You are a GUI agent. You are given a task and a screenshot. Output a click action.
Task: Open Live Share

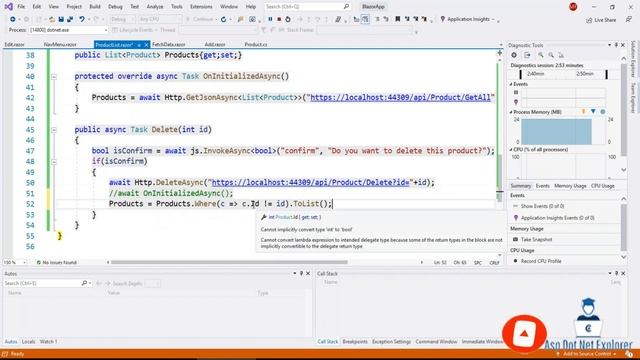coord(601,20)
